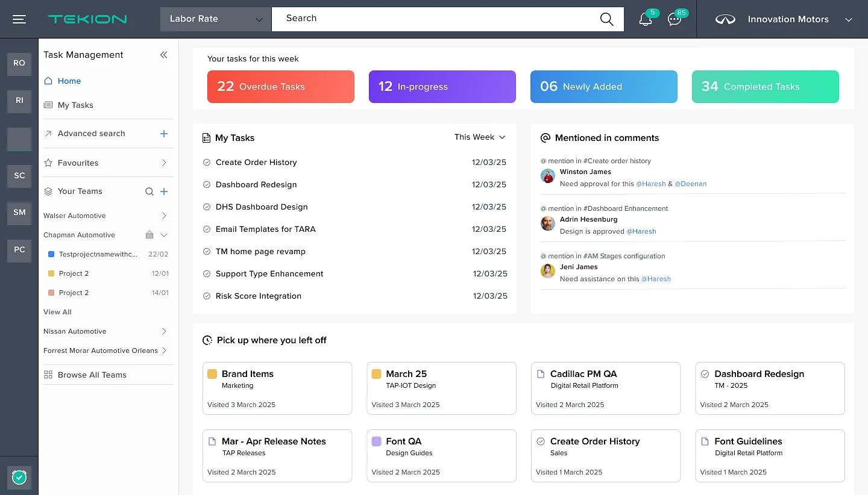Open the RI module in left rail
This screenshot has height=495, width=868.
19,101
